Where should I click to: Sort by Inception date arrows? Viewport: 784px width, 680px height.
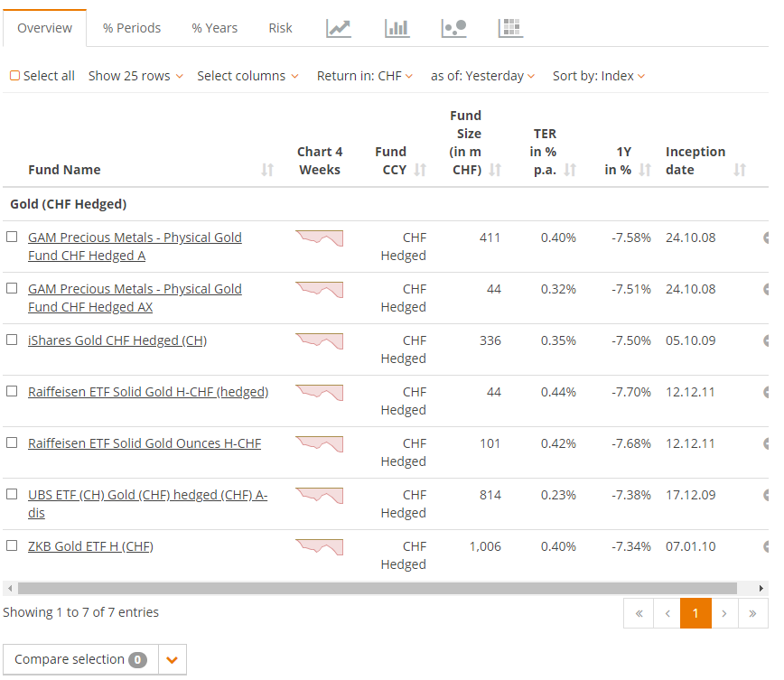tap(740, 170)
